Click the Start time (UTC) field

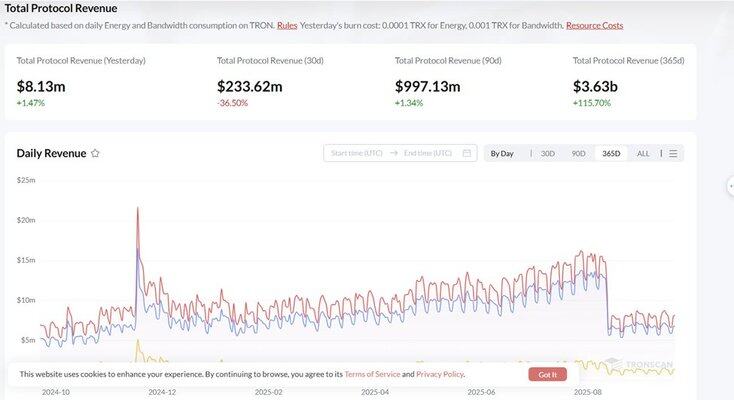tap(357, 153)
